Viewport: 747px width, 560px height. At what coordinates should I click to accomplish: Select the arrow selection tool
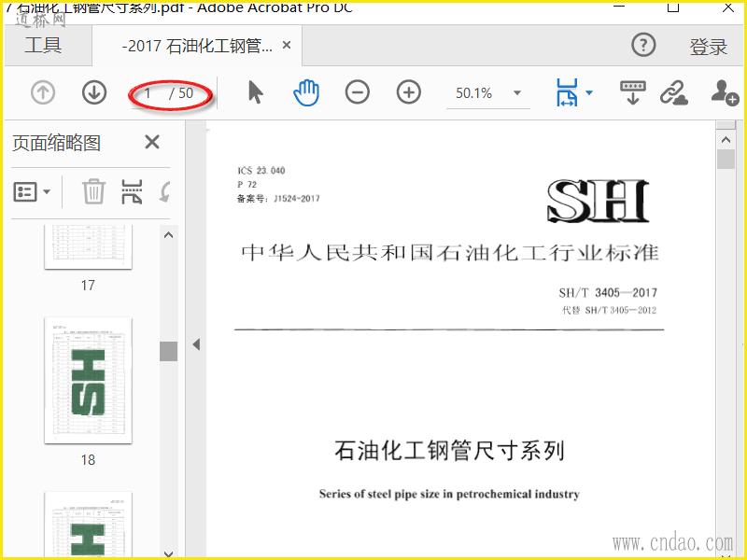(256, 91)
